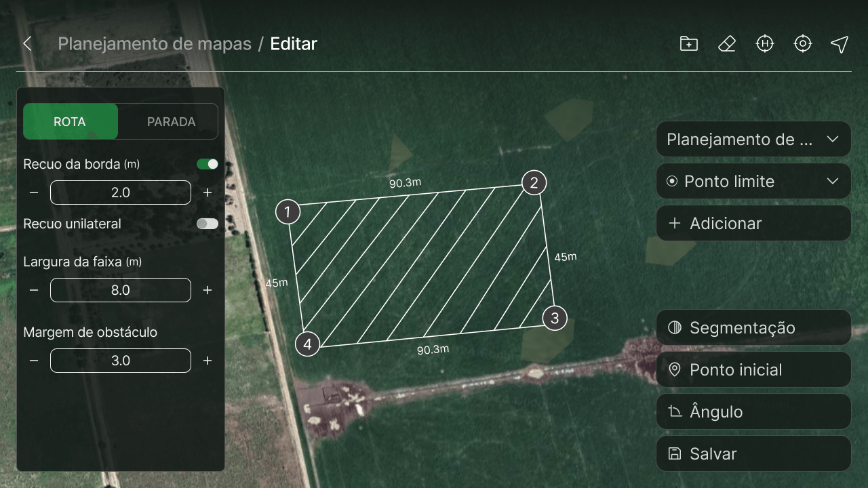Click the home point H crosshair icon

765,44
